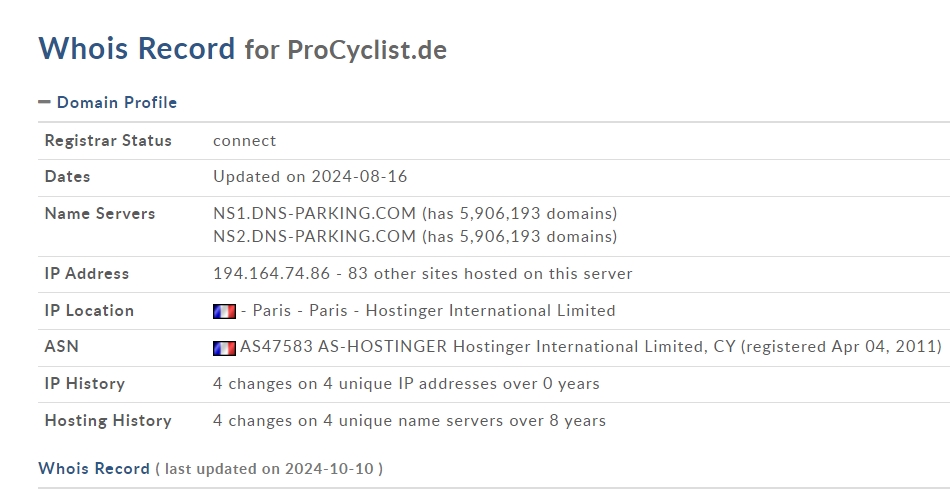View 5,906,193 domains for NS1
This screenshot has width=950, height=491.
(519, 213)
